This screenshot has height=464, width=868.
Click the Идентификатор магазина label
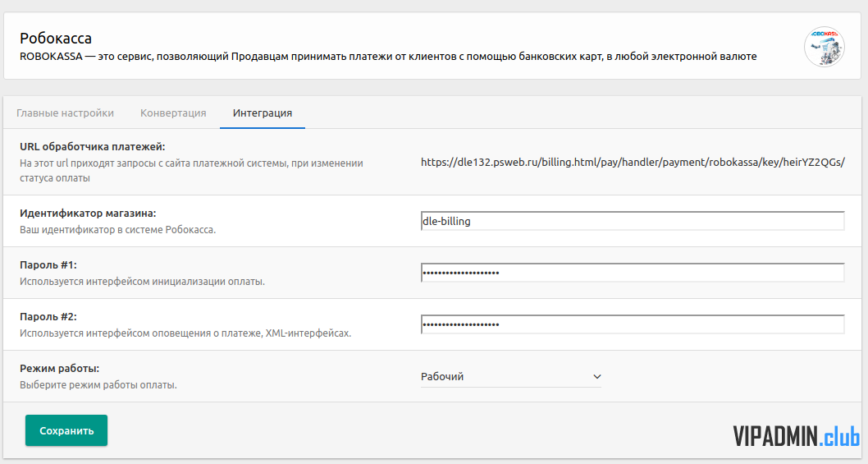pos(88,214)
